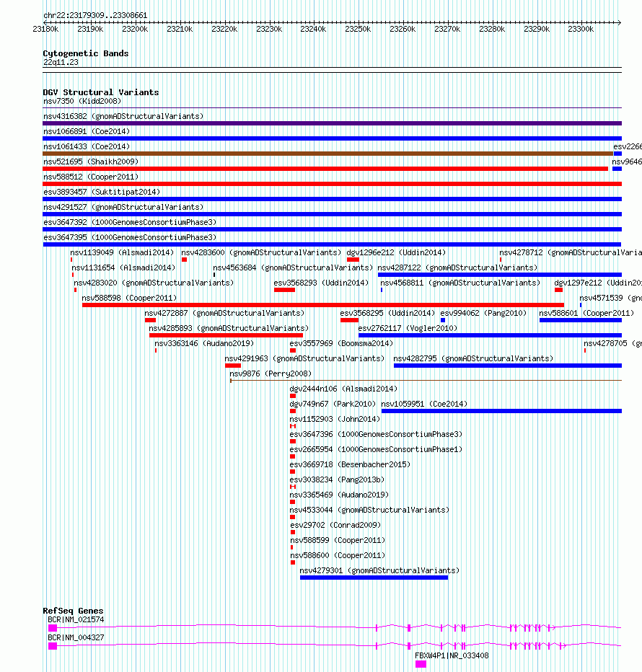
Task: Open variant nsv521695 (Shaikh2009) label
Action: (x=91, y=162)
